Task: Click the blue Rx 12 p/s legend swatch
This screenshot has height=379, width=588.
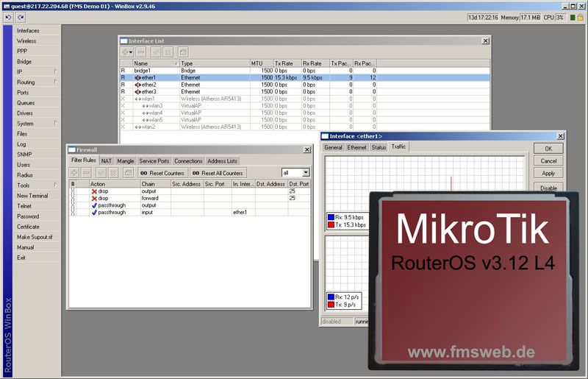Action: pos(331,297)
